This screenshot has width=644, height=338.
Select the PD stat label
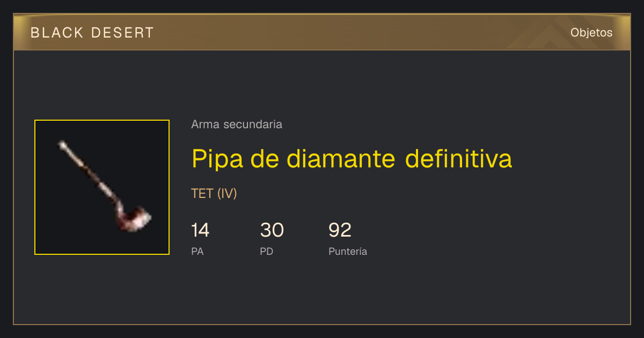[267, 251]
